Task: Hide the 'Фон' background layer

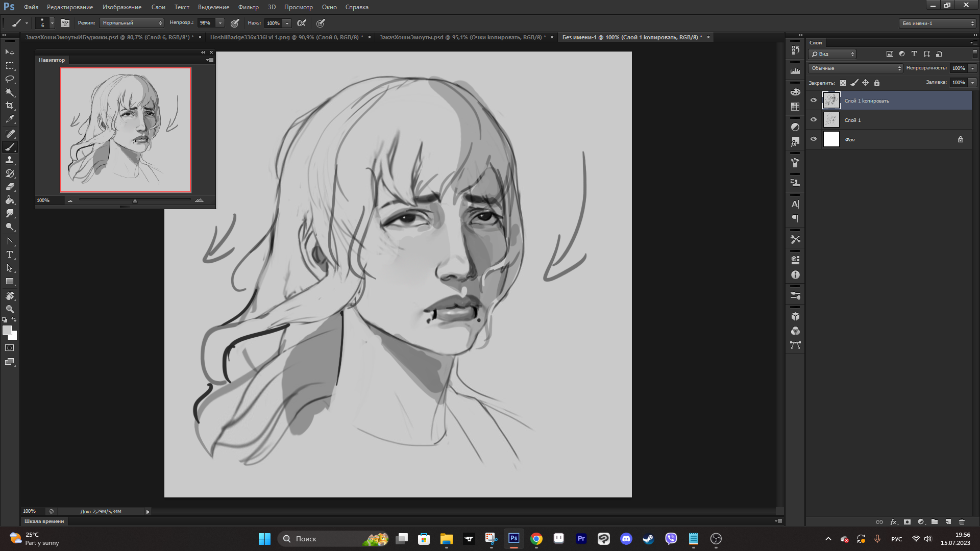Action: (x=814, y=139)
